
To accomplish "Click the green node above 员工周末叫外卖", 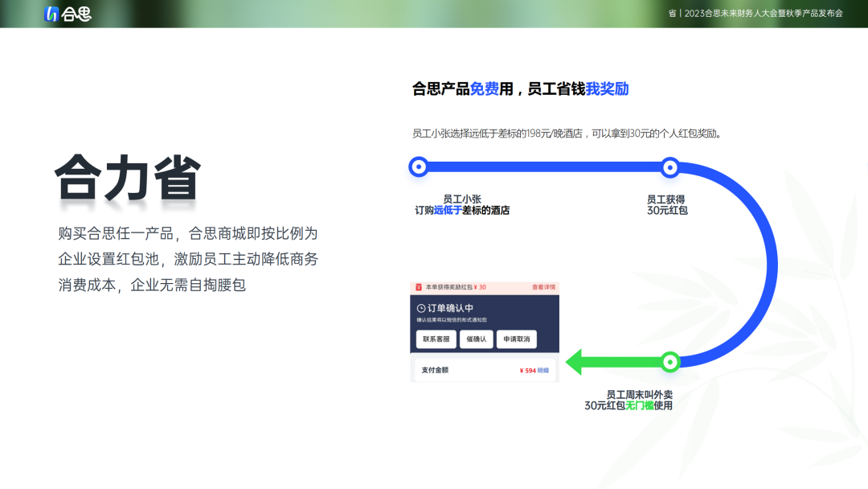I will coord(670,362).
